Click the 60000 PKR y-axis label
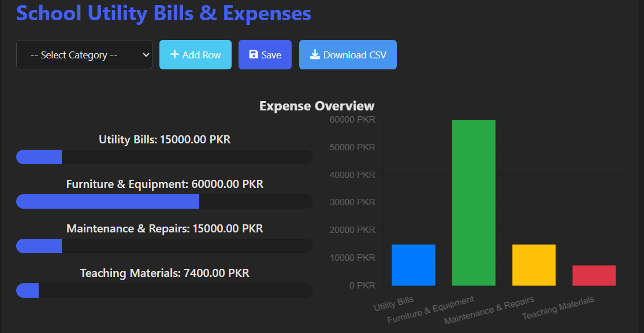Viewport: 644px width, 333px height. click(352, 120)
